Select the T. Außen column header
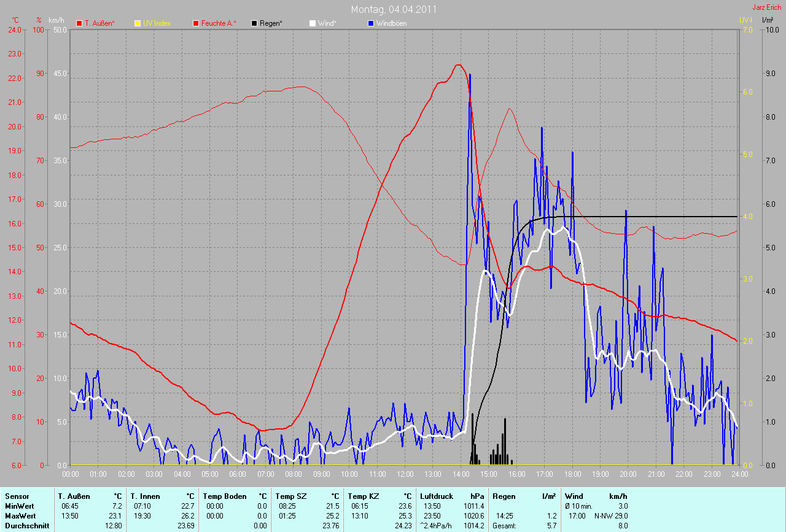The width and height of the screenshot is (786, 532). [74, 496]
